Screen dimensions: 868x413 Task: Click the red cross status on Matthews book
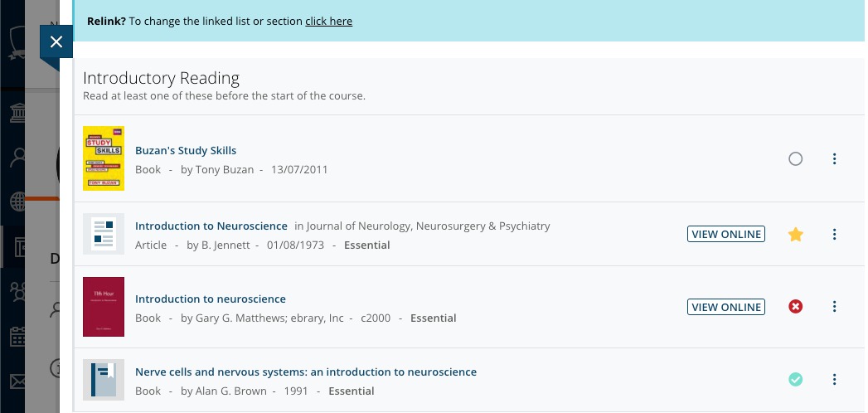tap(796, 307)
